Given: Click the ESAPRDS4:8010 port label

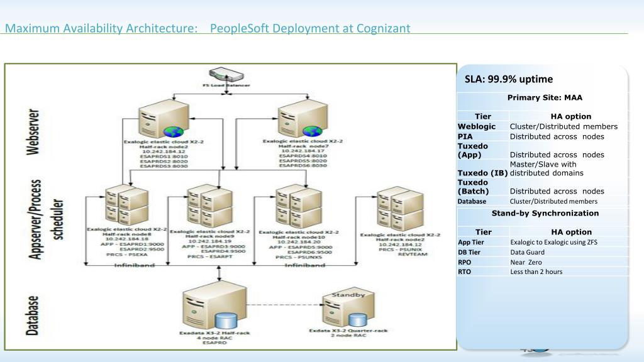Looking at the screenshot, I should pyautogui.click(x=303, y=156).
